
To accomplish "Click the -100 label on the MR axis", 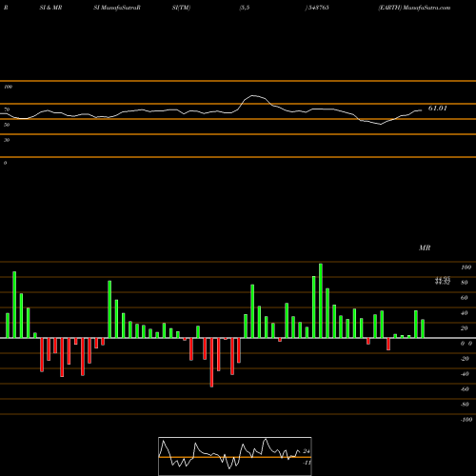I will point(466,420).
